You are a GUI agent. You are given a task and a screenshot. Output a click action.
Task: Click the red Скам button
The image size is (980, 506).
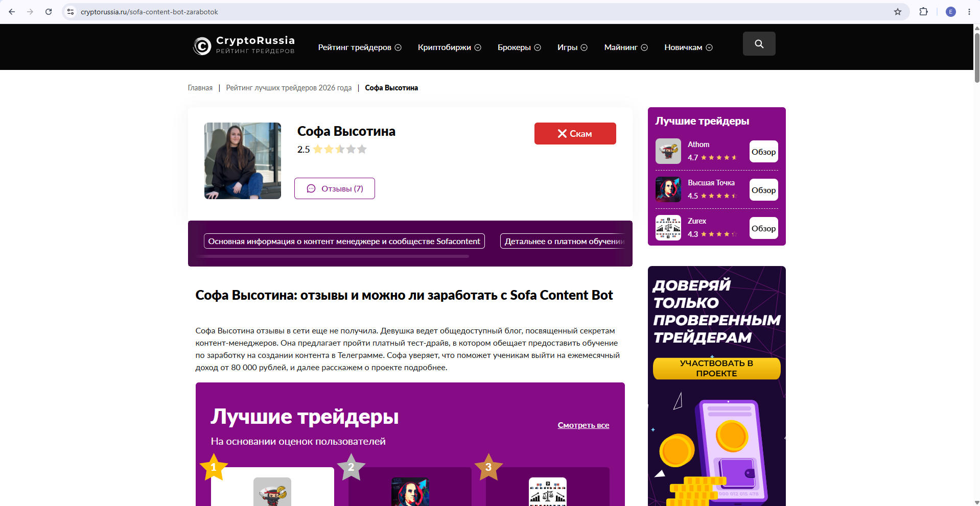[x=575, y=133]
